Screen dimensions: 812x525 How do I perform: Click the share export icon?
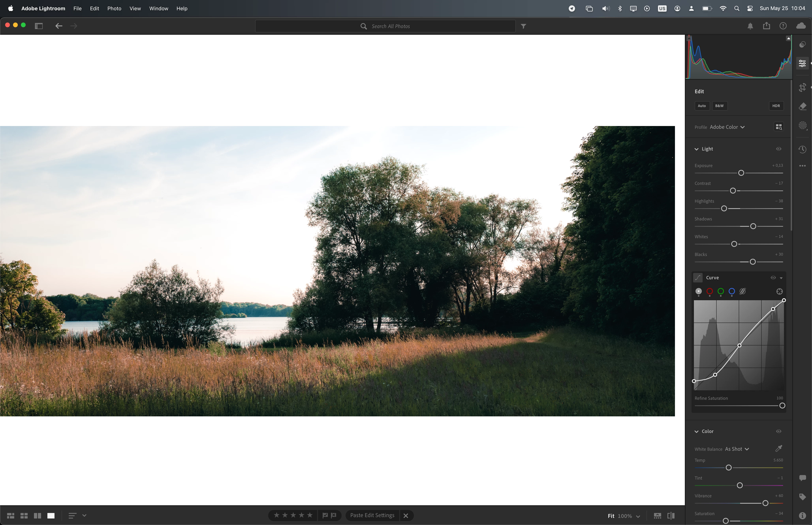[x=766, y=26]
